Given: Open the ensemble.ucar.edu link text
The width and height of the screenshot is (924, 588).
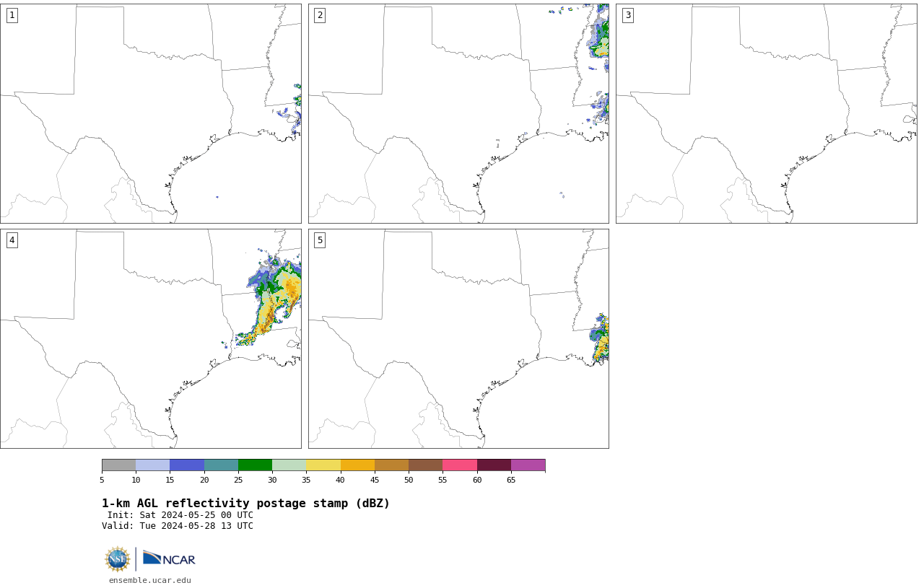Looking at the screenshot, I should 150,580.
